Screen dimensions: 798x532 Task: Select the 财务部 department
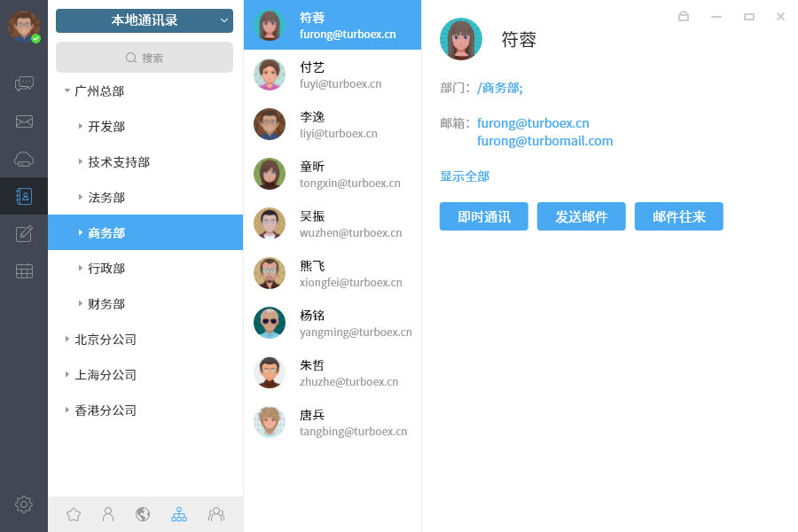pyautogui.click(x=106, y=303)
